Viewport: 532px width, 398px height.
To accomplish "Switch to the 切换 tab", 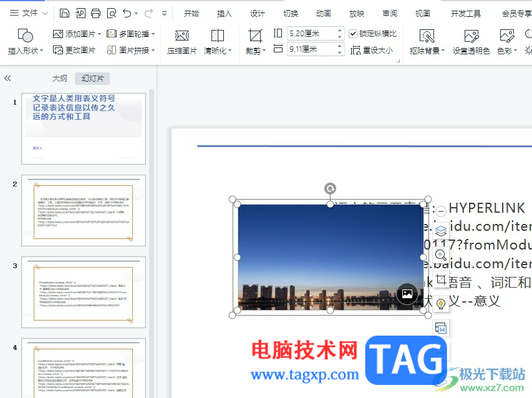I will coord(291,14).
